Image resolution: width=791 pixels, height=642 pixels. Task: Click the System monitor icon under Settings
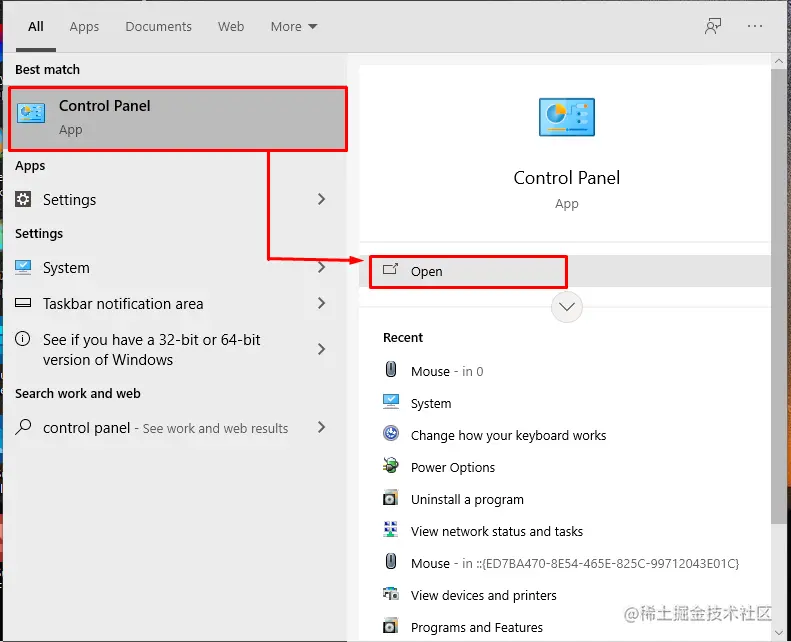coord(23,267)
